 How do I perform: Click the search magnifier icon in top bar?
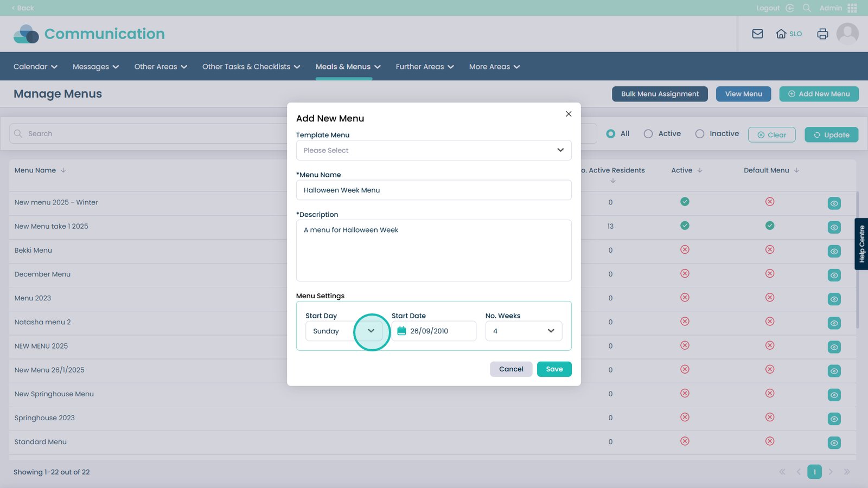[x=807, y=8]
